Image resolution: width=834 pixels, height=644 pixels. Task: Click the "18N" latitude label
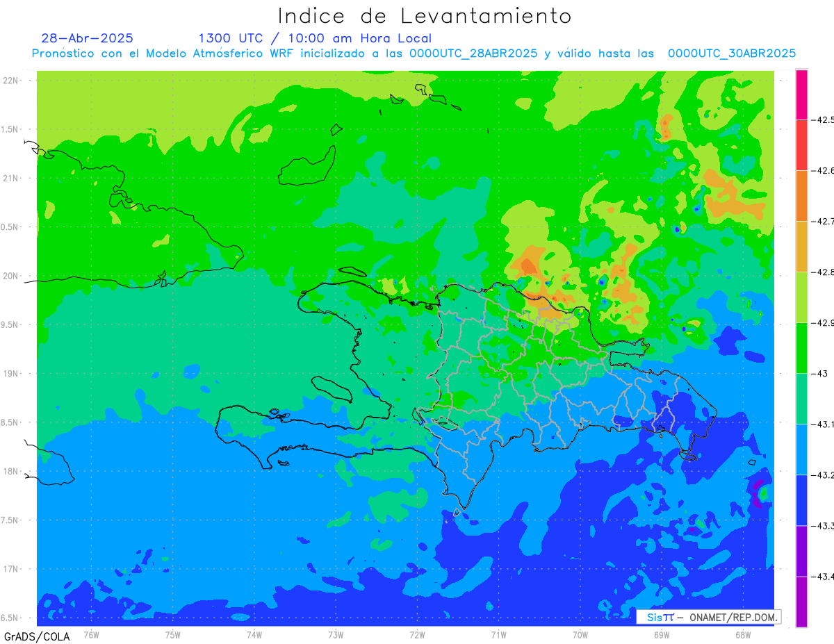pyautogui.click(x=11, y=471)
